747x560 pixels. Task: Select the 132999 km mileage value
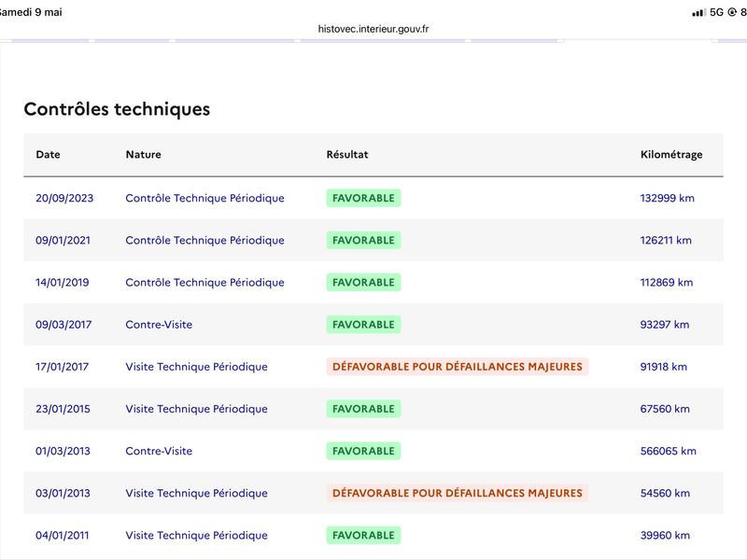pos(667,198)
